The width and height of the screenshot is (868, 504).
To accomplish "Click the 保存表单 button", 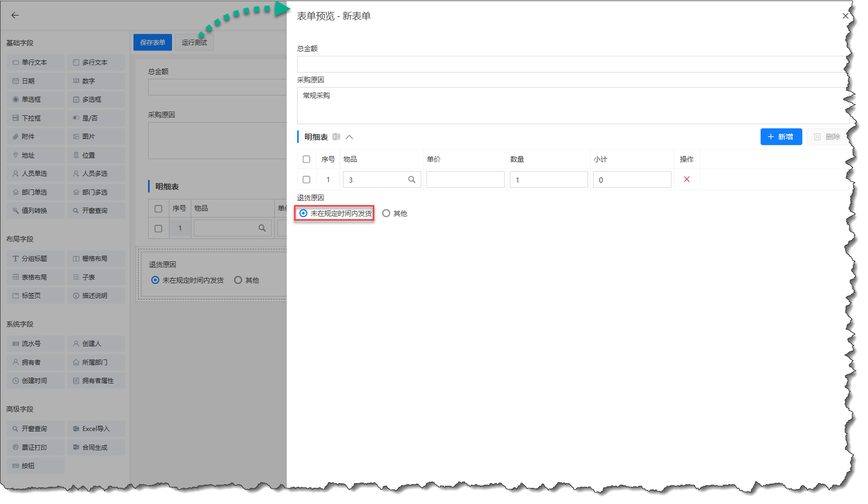I will (152, 42).
